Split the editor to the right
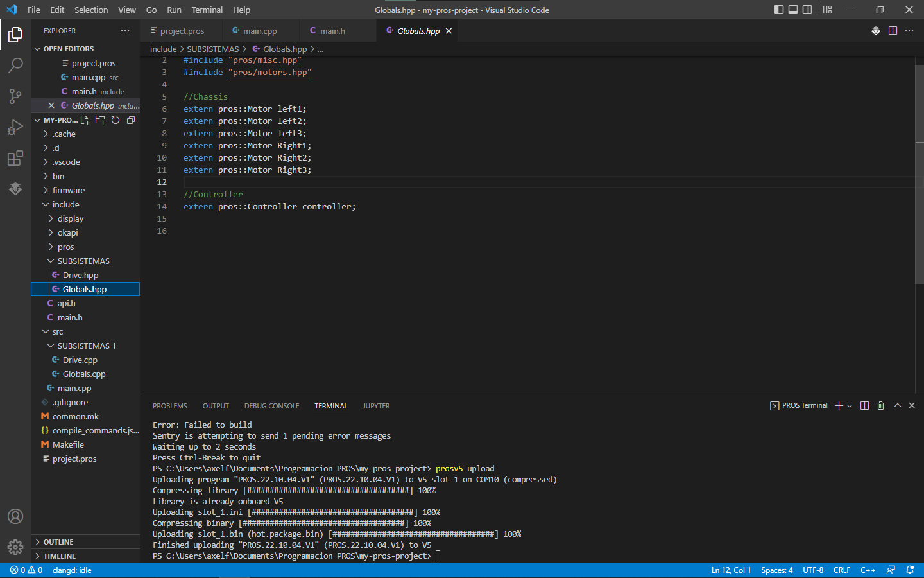 pyautogui.click(x=893, y=31)
